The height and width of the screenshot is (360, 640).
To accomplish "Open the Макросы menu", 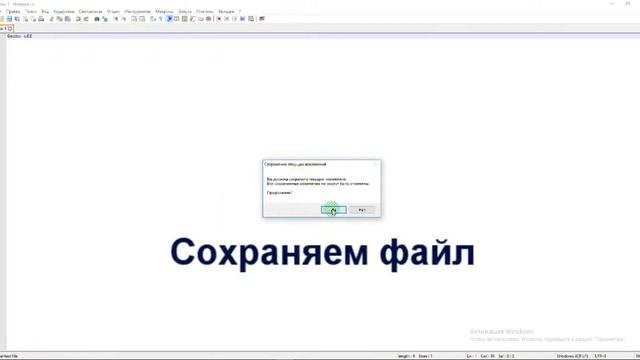I will click(164, 11).
